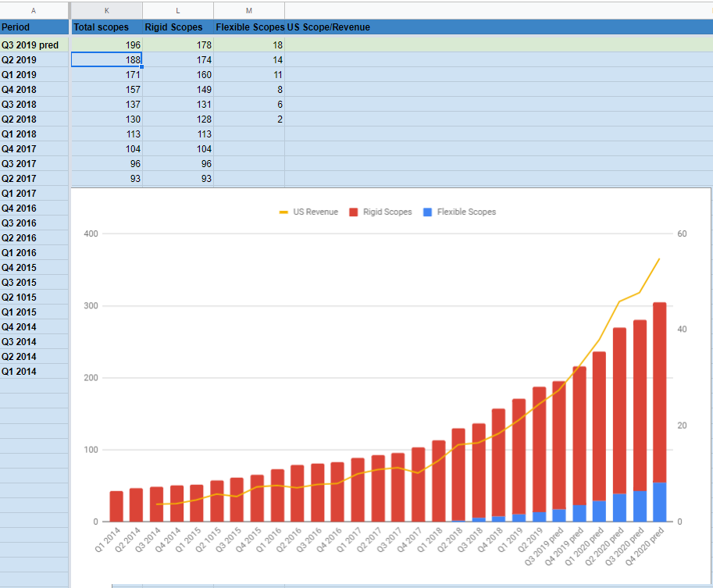Click the Period header cell
The height and width of the screenshot is (588, 713).
(34, 27)
